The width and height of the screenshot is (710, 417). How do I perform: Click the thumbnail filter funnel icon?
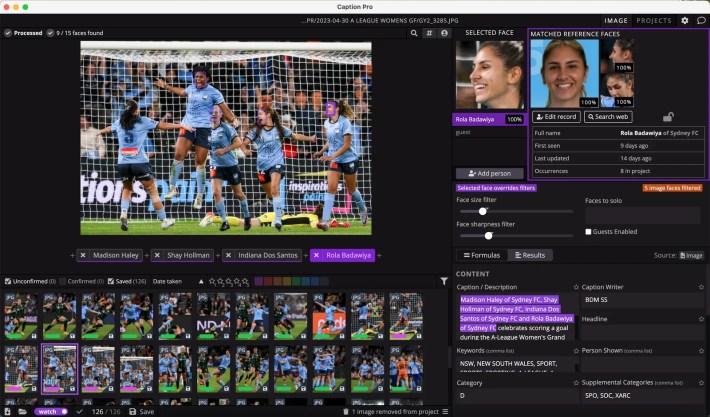444,281
